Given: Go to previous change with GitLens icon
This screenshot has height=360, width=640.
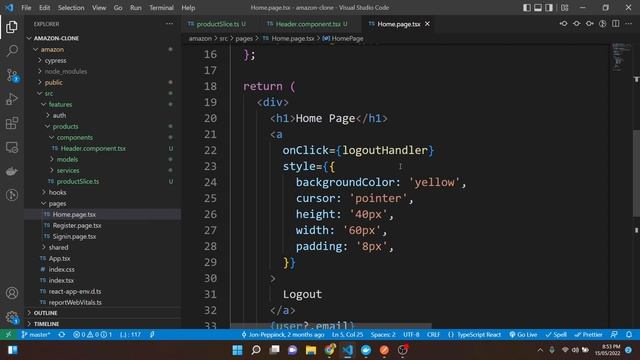Looking at the screenshot, I should 563,24.
